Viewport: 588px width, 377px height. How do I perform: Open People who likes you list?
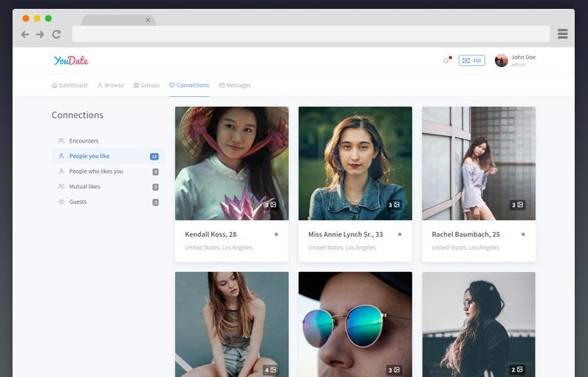point(109,171)
